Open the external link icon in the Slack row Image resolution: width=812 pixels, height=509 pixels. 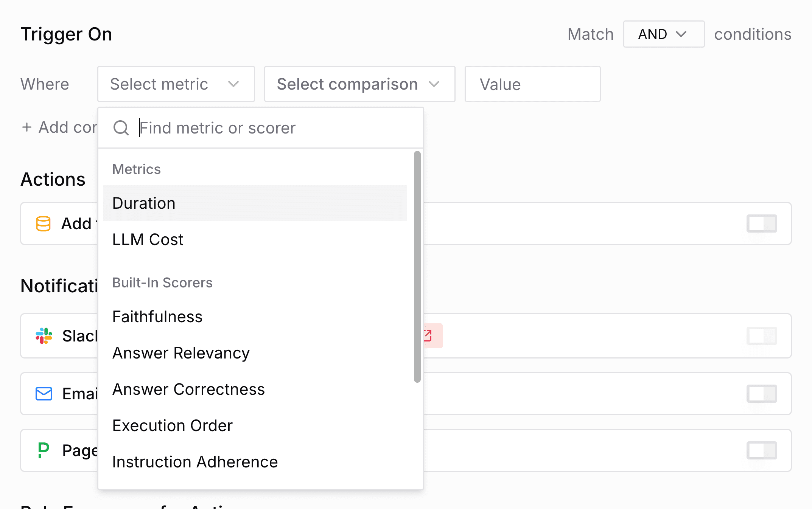[x=428, y=336]
